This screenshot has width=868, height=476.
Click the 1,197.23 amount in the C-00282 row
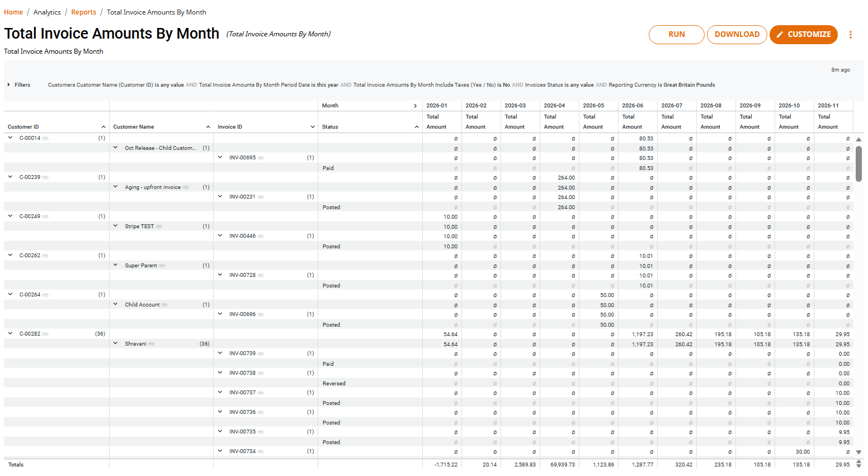click(x=643, y=334)
